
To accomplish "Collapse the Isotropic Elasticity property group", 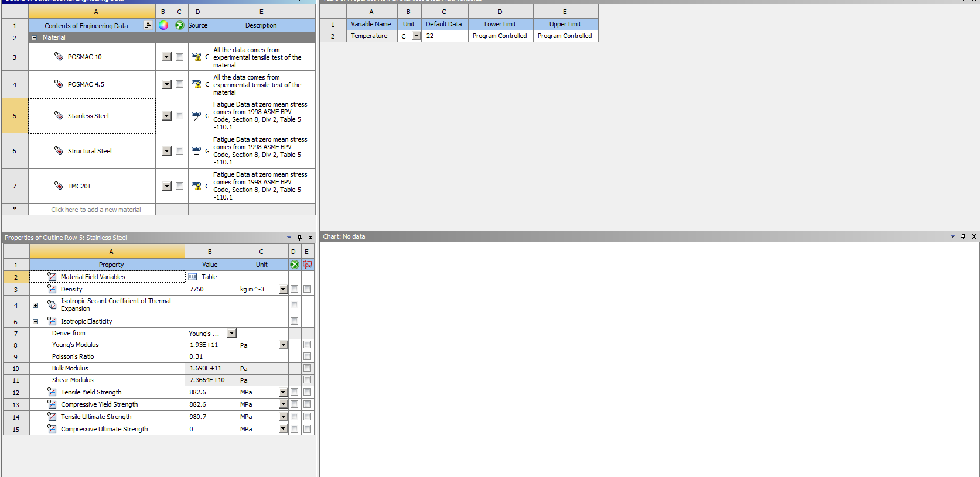I will (x=35, y=321).
